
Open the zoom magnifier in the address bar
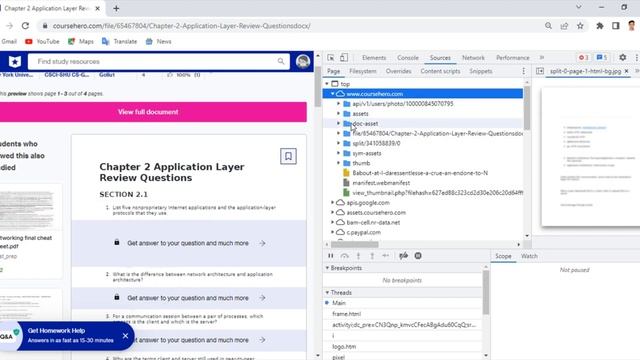pos(548,26)
